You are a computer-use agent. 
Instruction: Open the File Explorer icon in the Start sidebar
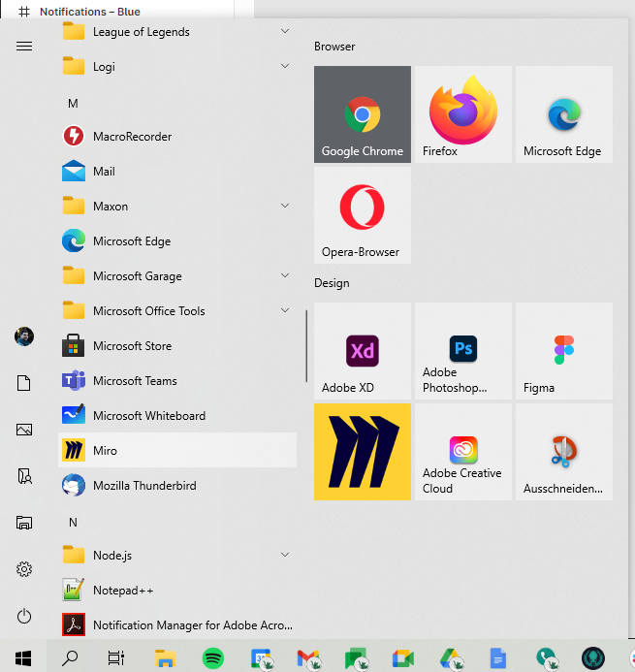pos(24,523)
